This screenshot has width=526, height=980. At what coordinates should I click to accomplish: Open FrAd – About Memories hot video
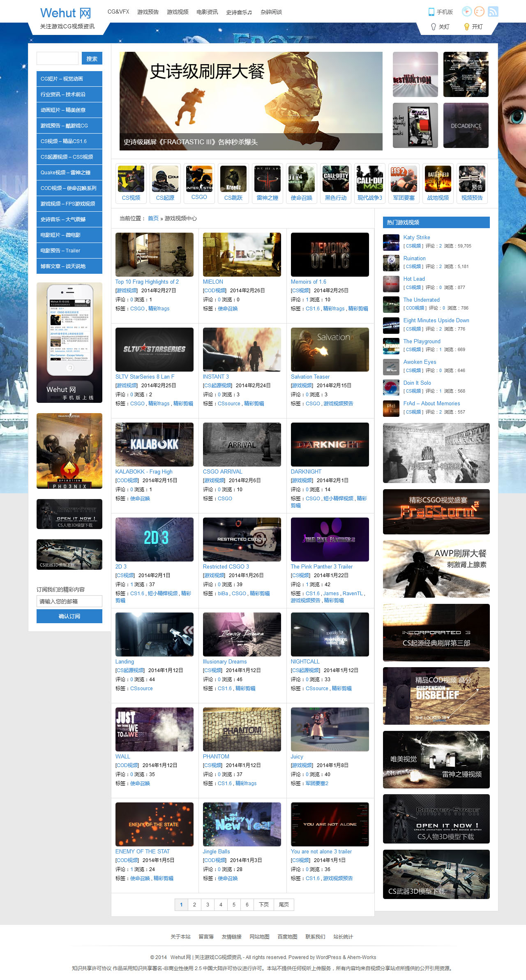[x=432, y=403]
